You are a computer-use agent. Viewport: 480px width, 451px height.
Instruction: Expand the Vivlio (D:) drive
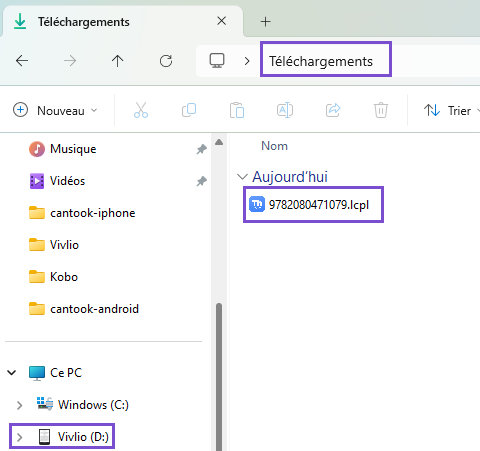coord(19,437)
